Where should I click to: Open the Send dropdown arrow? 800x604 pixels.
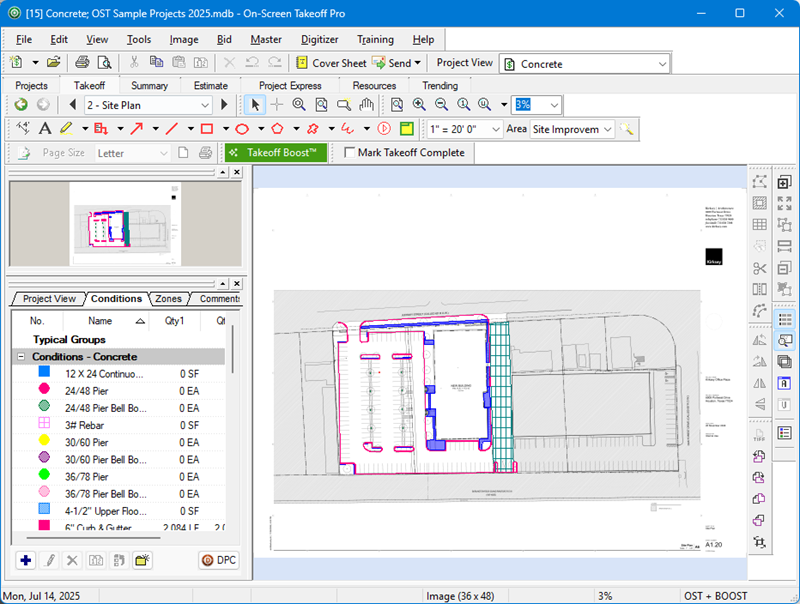(x=417, y=63)
